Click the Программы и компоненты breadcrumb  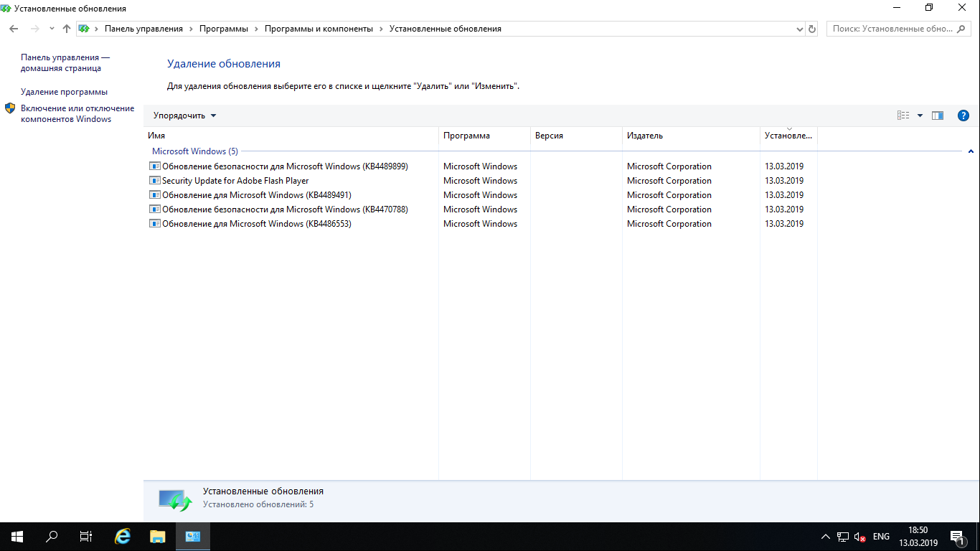[319, 29]
